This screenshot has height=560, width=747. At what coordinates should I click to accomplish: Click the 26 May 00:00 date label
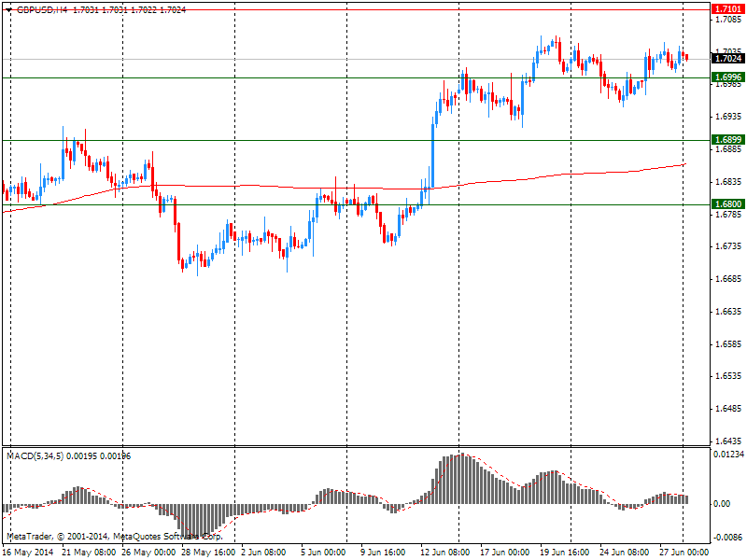pos(148,553)
